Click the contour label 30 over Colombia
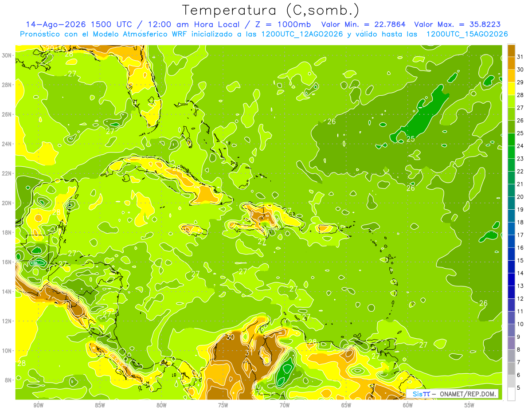The image size is (532, 411). pyautogui.click(x=230, y=337)
